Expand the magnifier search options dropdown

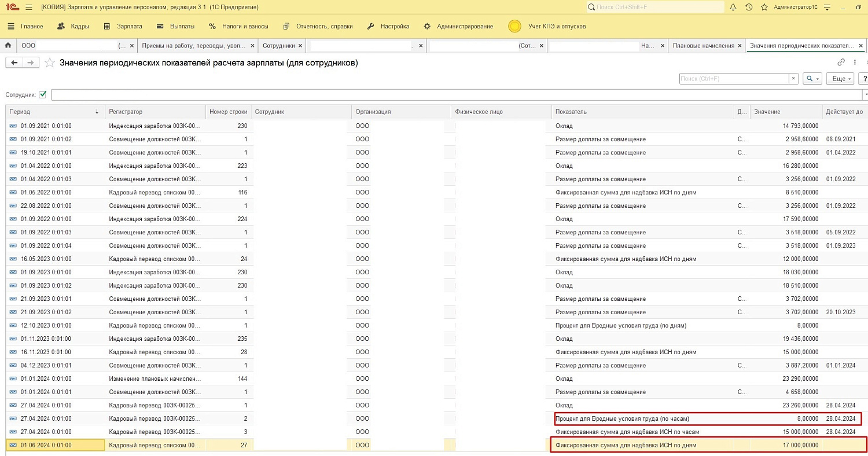coord(813,79)
